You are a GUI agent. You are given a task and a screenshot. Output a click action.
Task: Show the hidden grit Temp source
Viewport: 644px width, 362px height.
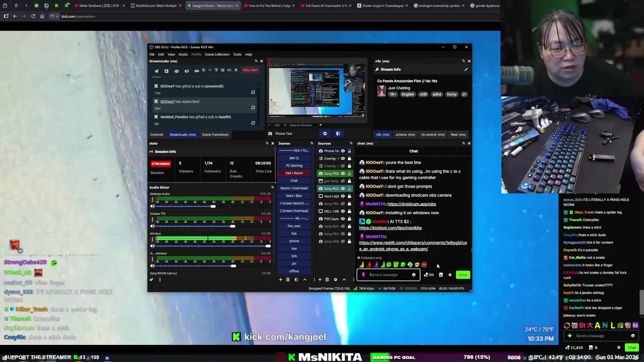343,181
